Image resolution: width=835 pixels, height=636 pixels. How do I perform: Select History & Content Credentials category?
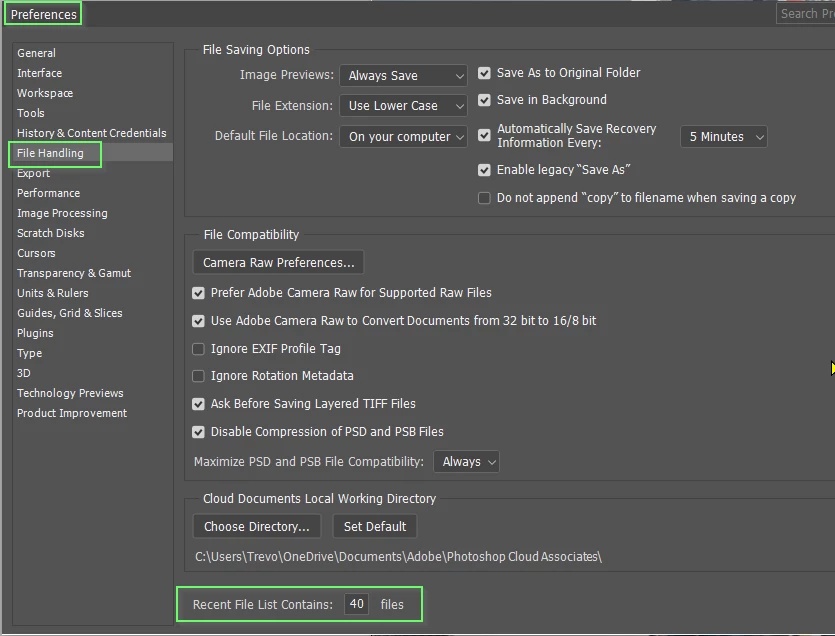92,133
